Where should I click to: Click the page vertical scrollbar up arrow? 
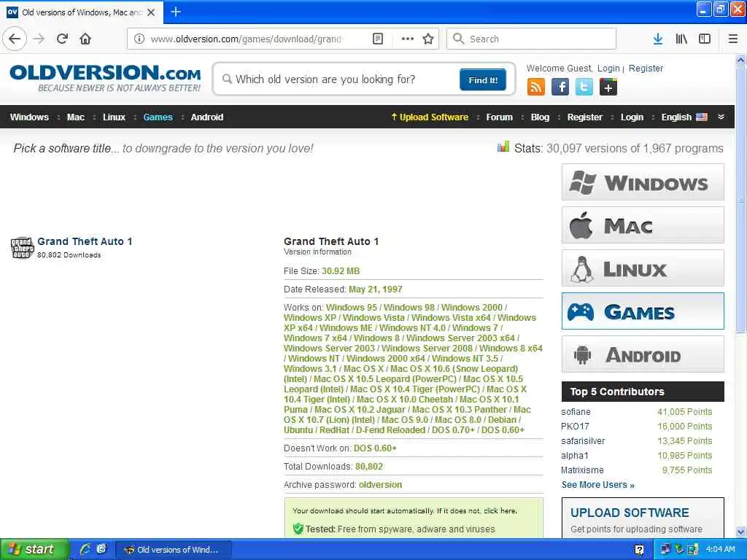pos(740,61)
